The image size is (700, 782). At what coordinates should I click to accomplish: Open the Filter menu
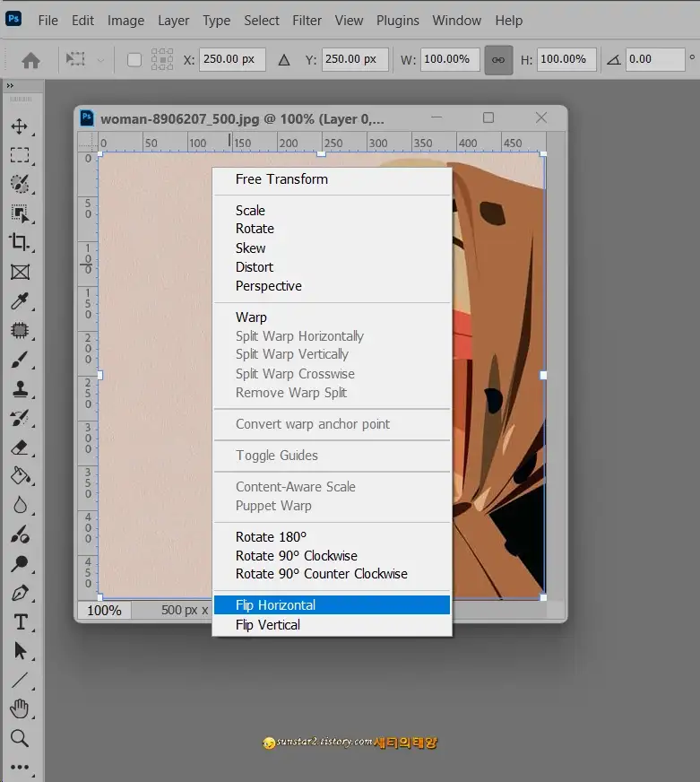click(307, 21)
